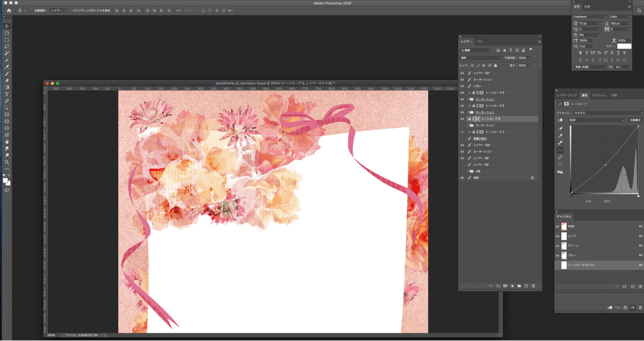The image size is (644, 341).
Task: Open the RGB channel dropdown in curves
Action: click(596, 120)
